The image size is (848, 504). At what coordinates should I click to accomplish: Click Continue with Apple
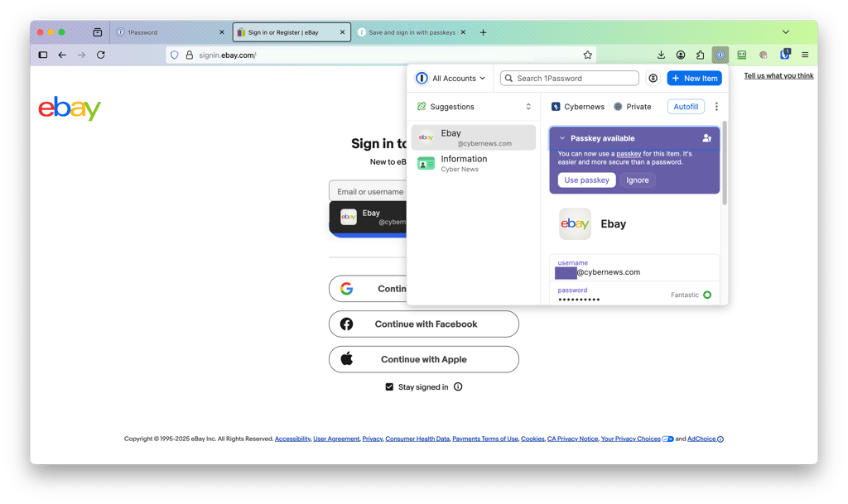424,359
